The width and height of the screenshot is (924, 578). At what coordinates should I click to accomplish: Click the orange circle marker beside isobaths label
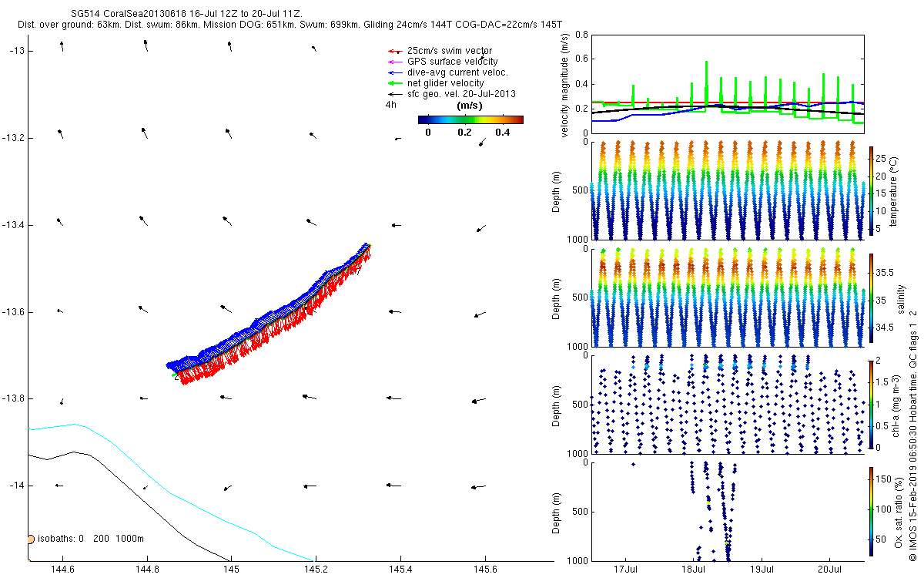(31, 539)
